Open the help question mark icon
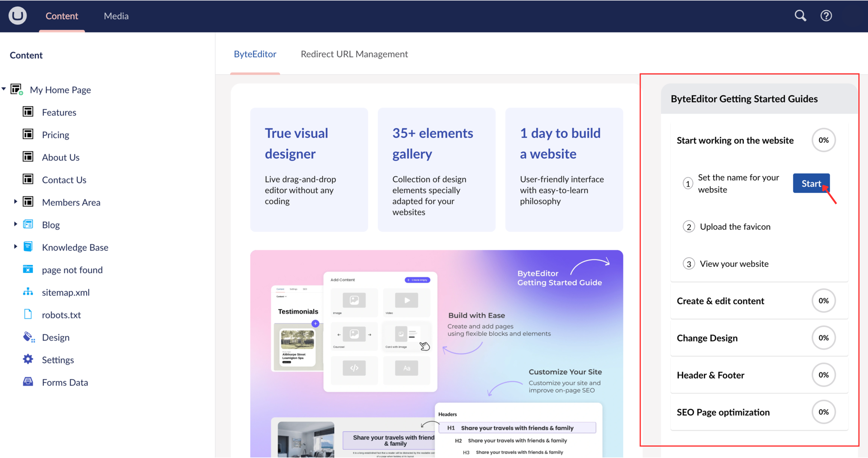 (826, 16)
